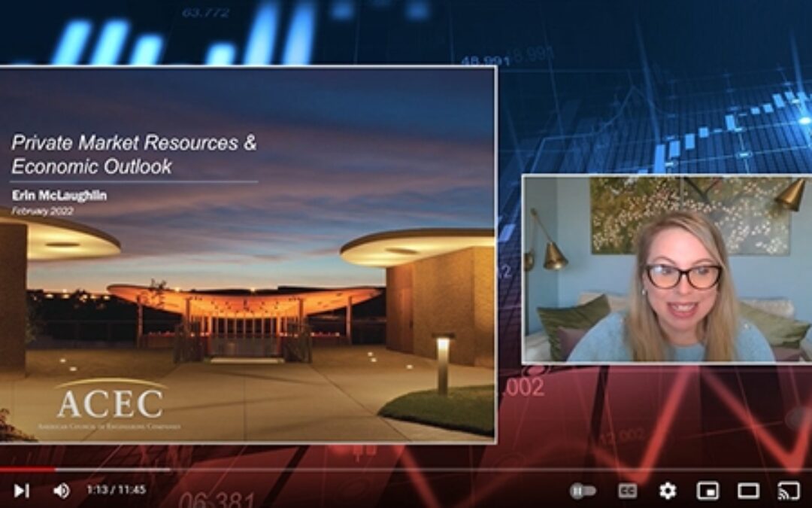Screen dimensions: 812x508
Task: Click the ACEC logo on the slide
Action: coord(110,403)
